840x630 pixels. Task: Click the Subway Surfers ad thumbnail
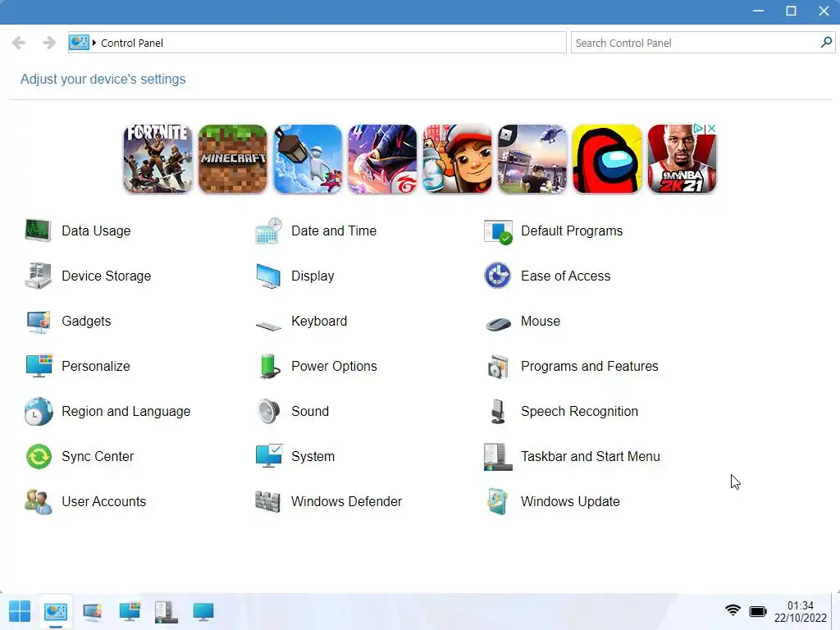click(457, 158)
